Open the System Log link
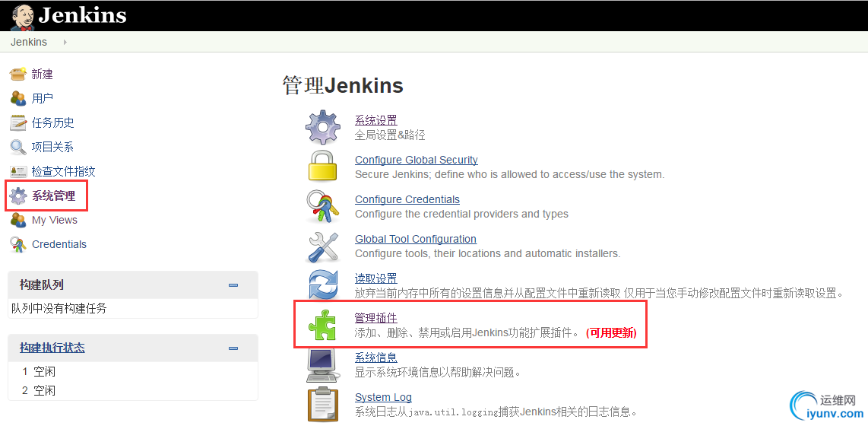 pos(383,397)
